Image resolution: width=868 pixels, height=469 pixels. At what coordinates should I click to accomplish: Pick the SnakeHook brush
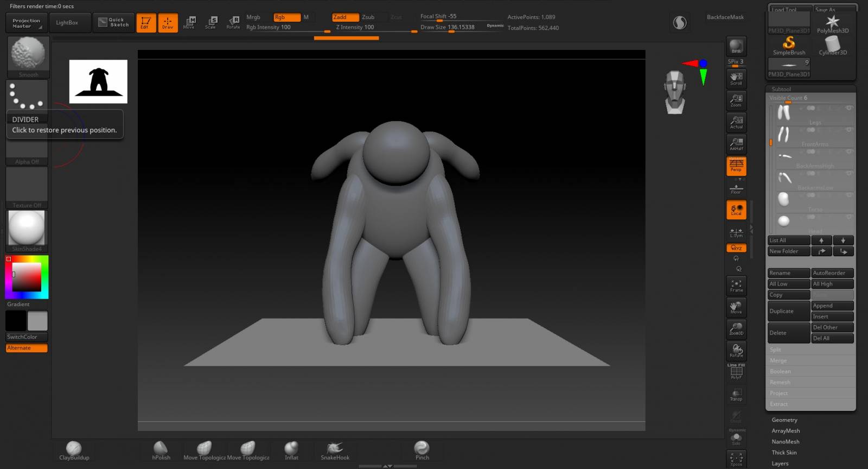(335, 450)
